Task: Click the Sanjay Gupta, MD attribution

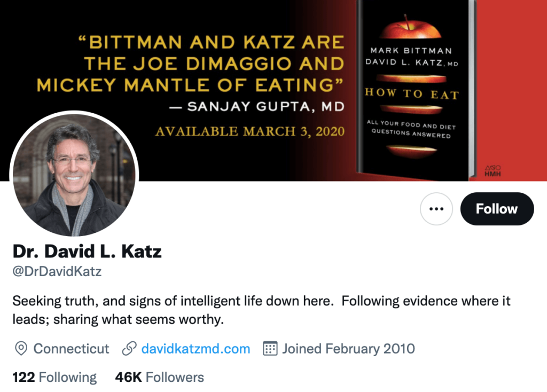Action: tap(257, 107)
